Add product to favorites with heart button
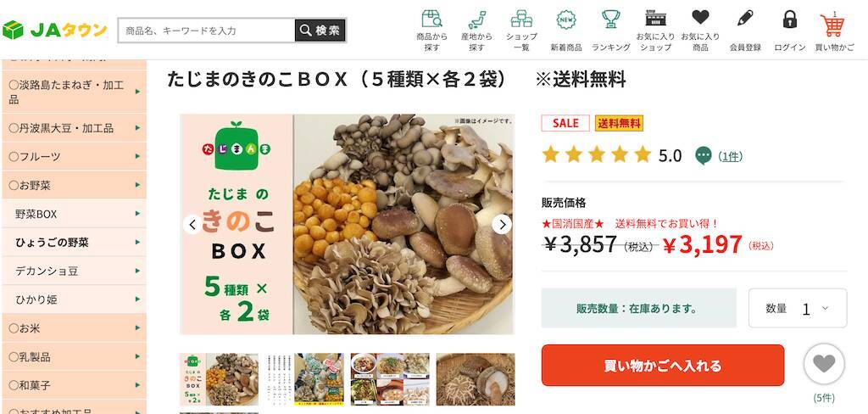This screenshot has width=868, height=414. tap(824, 364)
